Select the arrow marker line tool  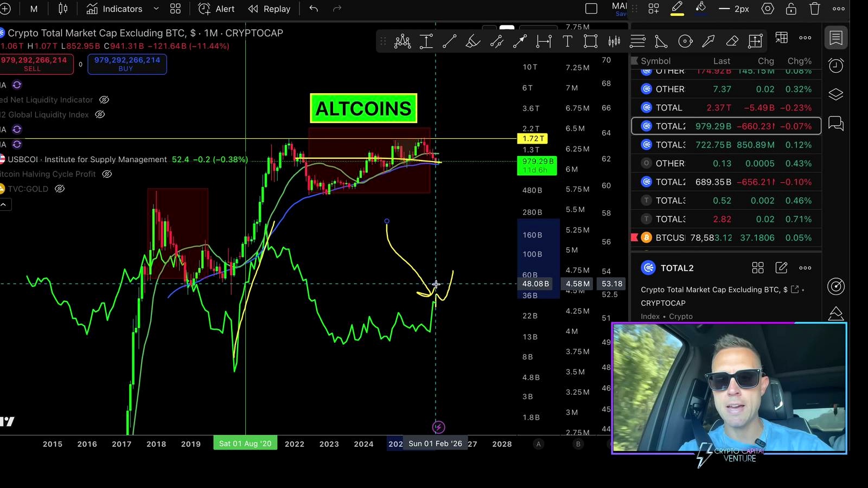coord(520,41)
